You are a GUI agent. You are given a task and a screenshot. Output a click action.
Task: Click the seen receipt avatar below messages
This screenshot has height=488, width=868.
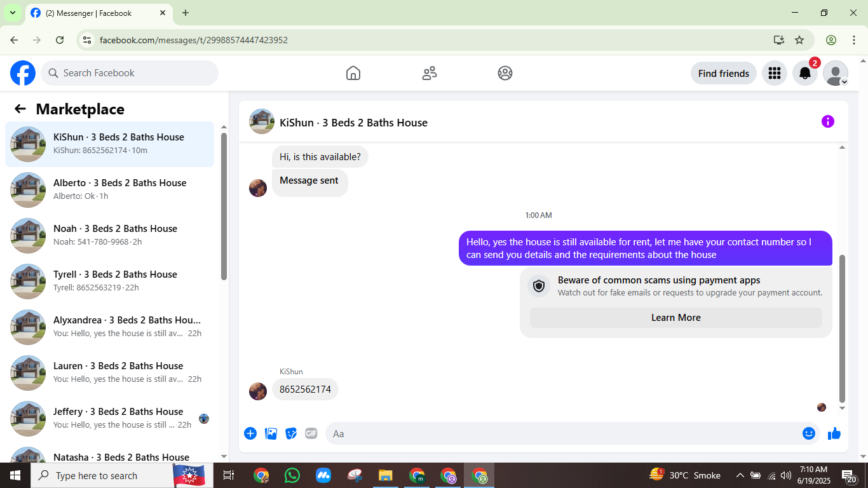[822, 407]
